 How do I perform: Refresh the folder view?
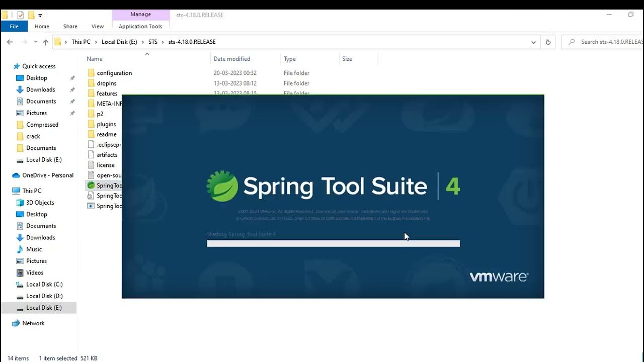548,42
